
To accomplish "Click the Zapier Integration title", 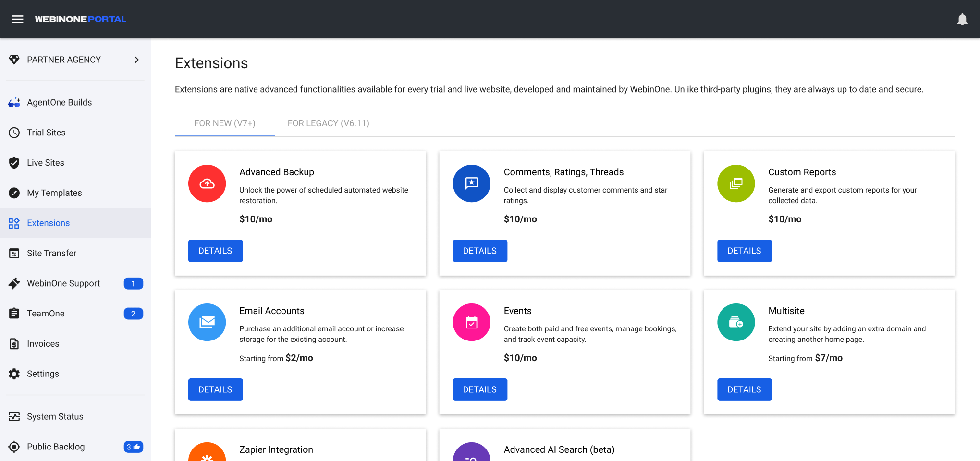I will coord(276,449).
